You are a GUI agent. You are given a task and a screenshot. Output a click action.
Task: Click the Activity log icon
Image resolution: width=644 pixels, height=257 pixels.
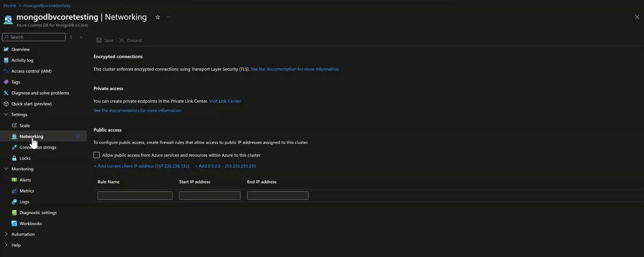[6, 60]
